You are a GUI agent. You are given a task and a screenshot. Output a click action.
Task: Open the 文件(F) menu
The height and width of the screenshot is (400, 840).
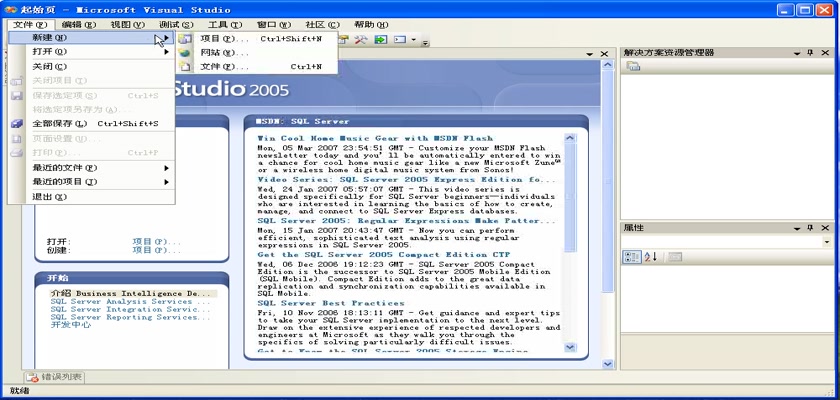[x=31, y=25]
